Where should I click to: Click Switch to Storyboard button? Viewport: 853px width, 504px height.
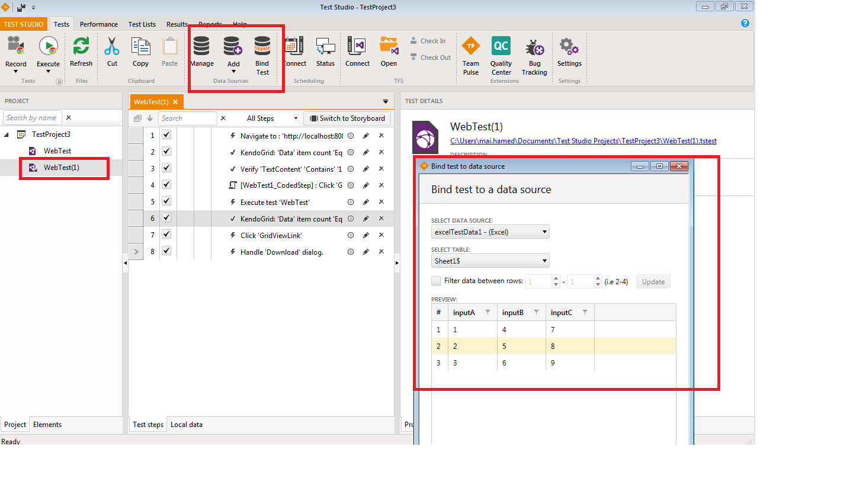(347, 118)
